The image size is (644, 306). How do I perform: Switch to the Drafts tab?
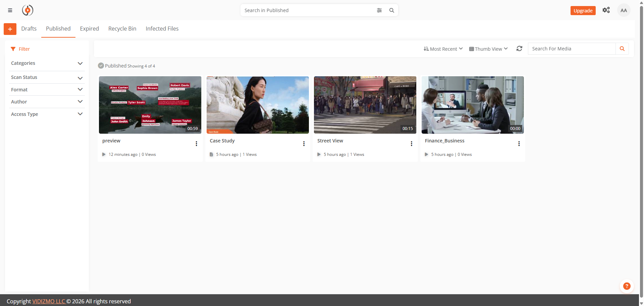coord(29,29)
